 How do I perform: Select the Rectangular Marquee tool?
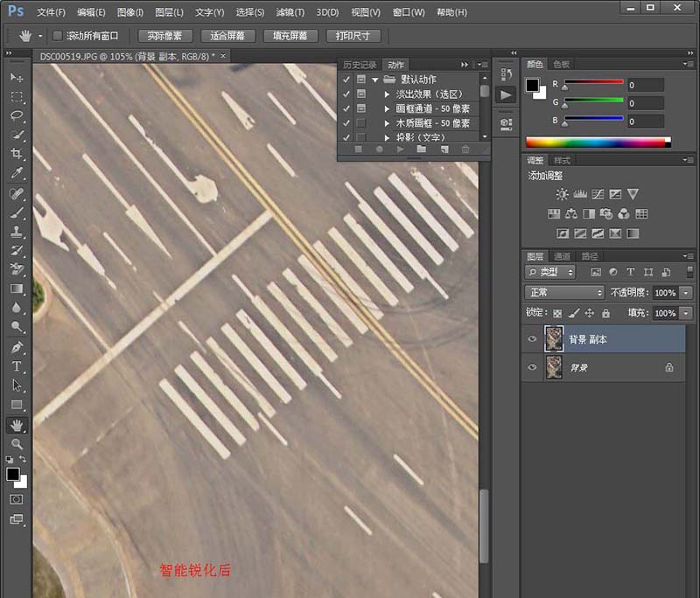(x=17, y=96)
